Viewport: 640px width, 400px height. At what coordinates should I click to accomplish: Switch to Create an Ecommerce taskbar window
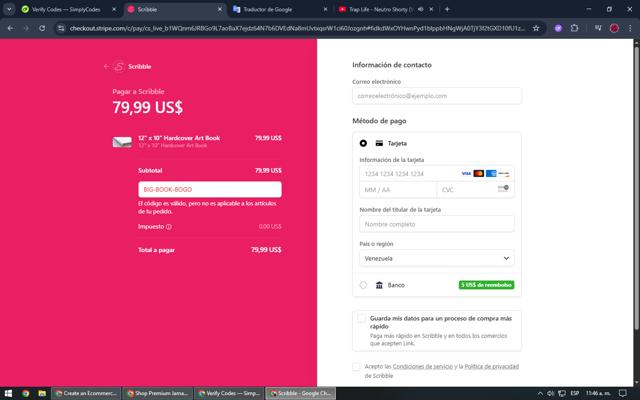pos(86,393)
